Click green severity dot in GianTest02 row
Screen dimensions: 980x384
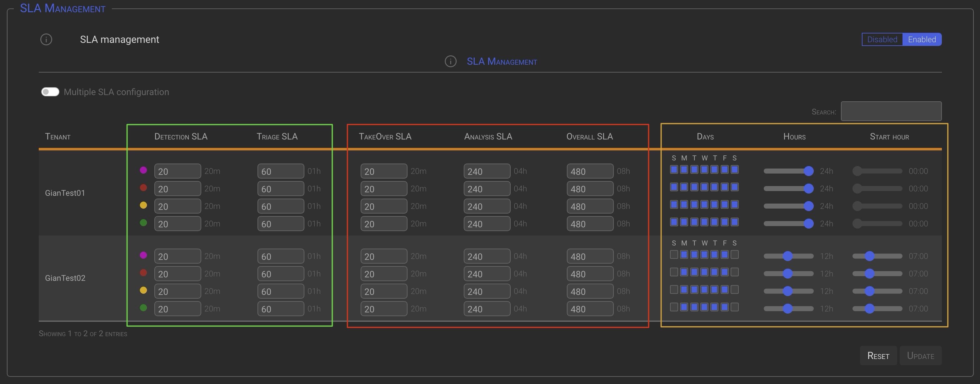(143, 307)
